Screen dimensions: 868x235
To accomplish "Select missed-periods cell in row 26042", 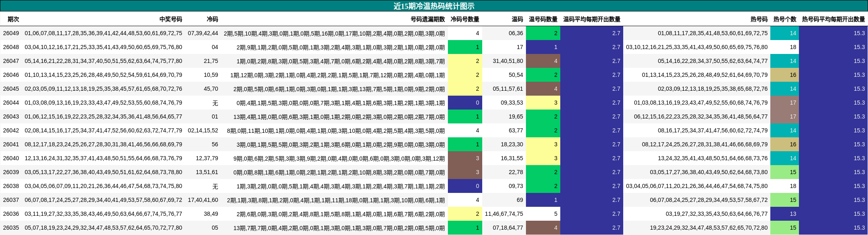I will point(336,130).
